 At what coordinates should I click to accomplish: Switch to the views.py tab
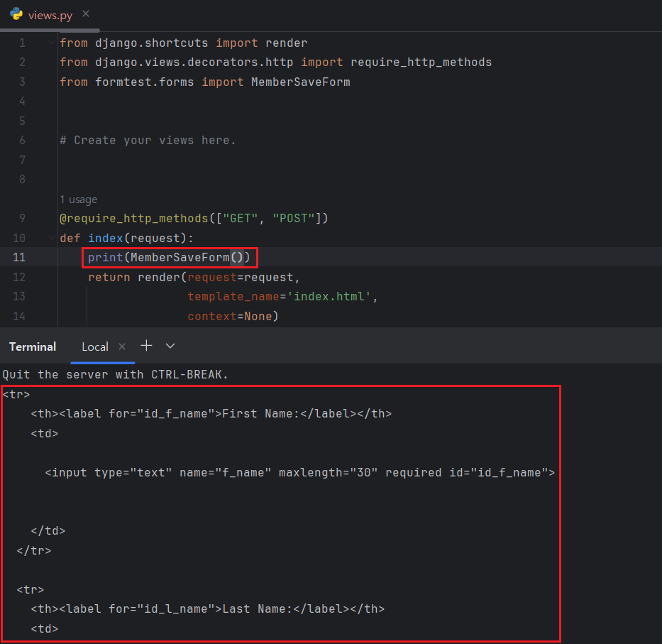tap(50, 15)
